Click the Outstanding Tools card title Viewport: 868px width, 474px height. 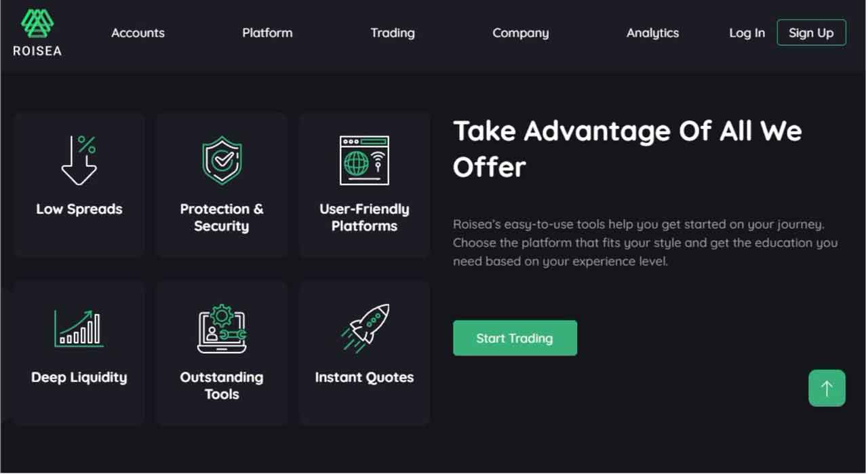[x=222, y=385]
